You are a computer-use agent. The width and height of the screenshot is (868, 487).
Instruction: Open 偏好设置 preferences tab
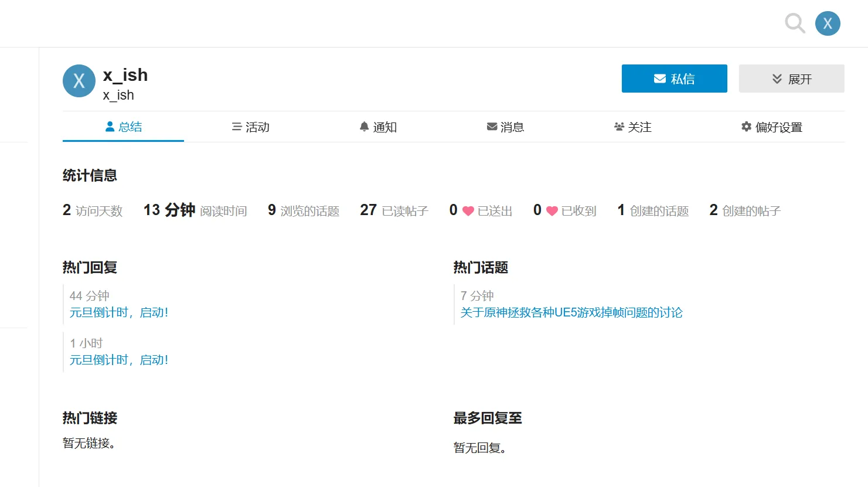(x=771, y=127)
